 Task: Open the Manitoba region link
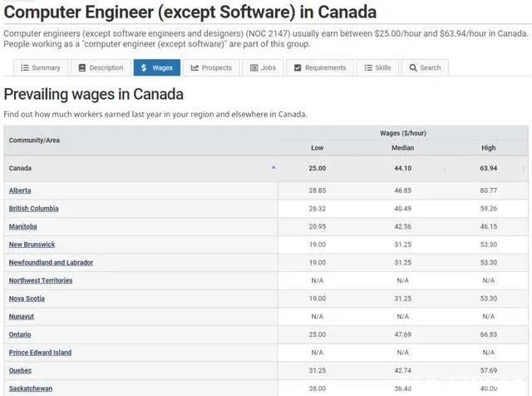click(23, 226)
